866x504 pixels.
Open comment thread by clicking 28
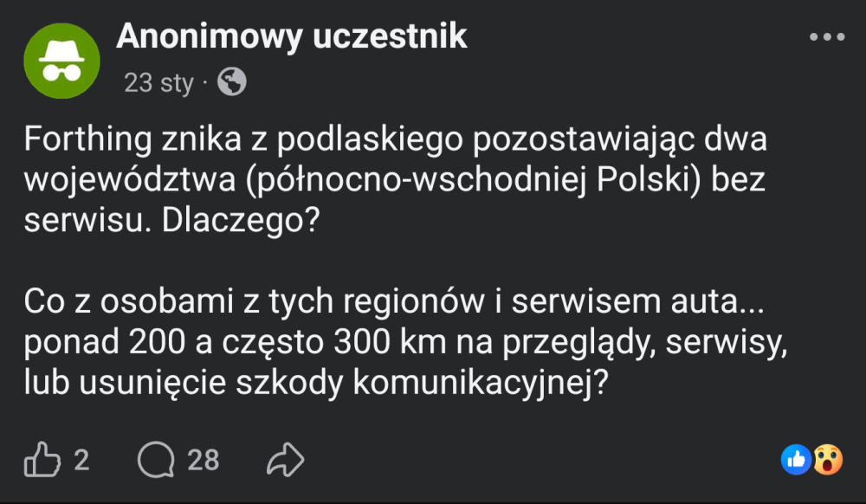click(x=204, y=461)
